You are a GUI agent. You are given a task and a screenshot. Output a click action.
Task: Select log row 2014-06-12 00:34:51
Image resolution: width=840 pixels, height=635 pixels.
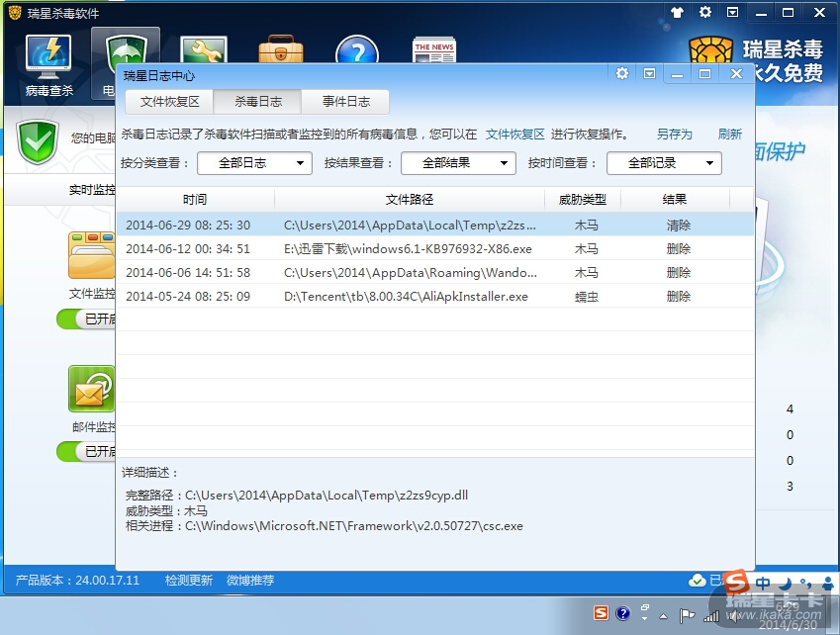pos(435,249)
